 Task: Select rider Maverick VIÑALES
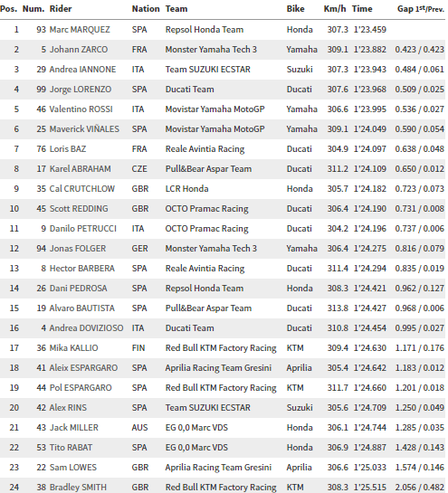coord(84,129)
